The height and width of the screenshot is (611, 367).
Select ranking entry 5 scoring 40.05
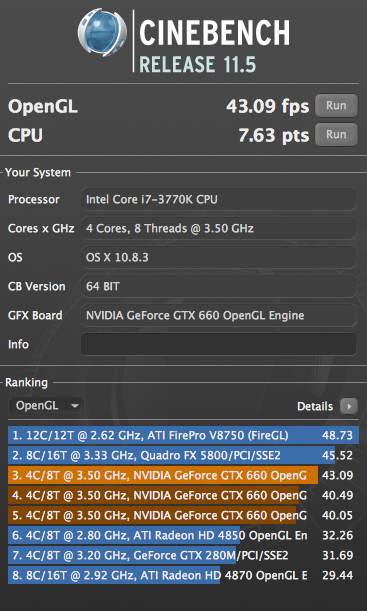[184, 515]
